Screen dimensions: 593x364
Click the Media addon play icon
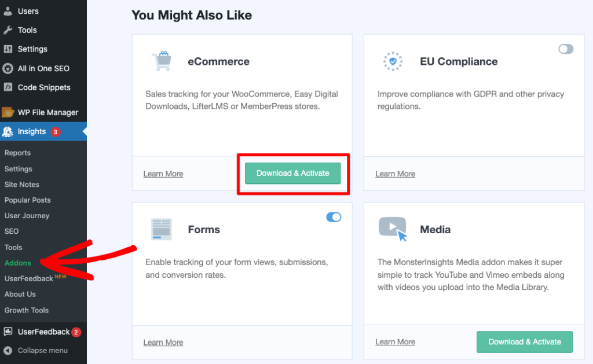click(x=393, y=229)
